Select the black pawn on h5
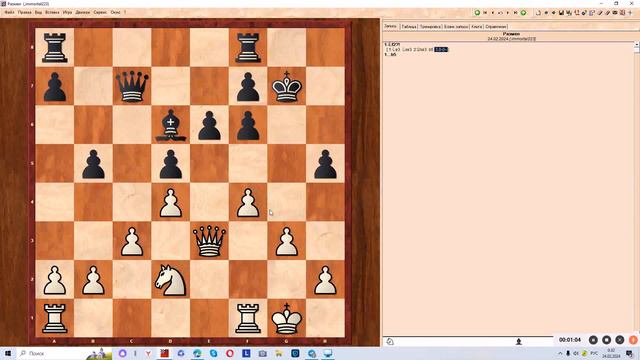 (x=325, y=164)
